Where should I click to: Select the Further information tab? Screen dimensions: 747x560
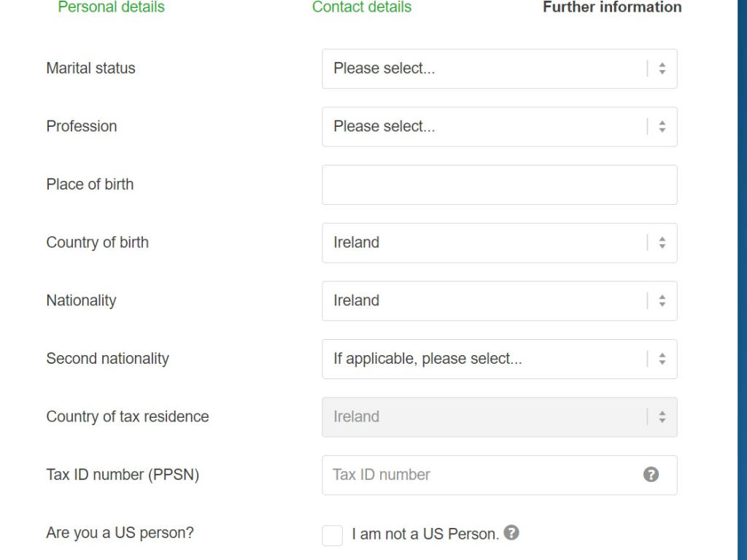612,7
